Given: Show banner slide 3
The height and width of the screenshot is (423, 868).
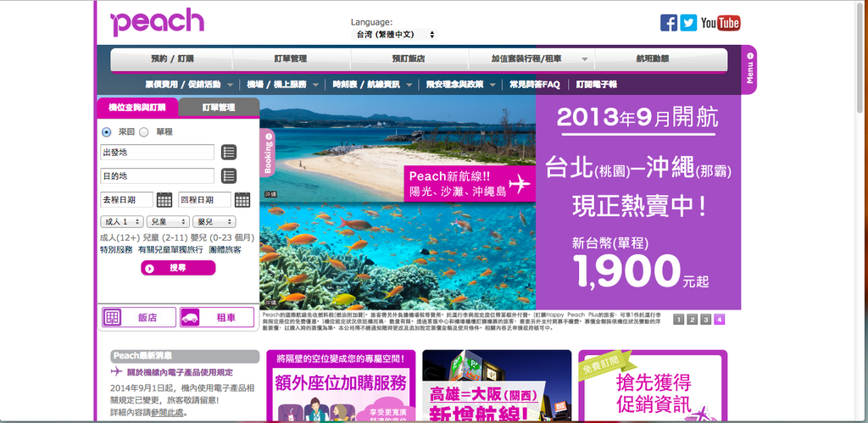Looking at the screenshot, I should [x=705, y=319].
